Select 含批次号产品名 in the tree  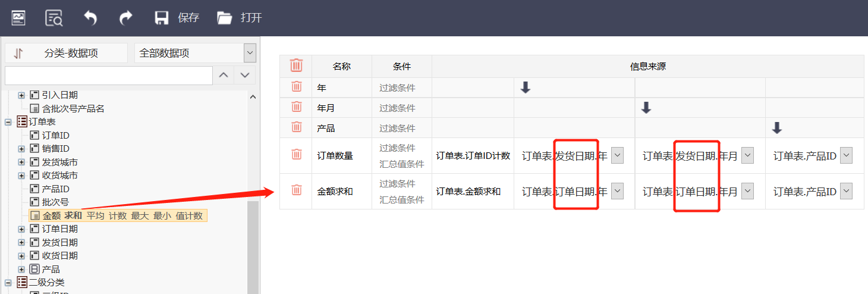pos(73,108)
